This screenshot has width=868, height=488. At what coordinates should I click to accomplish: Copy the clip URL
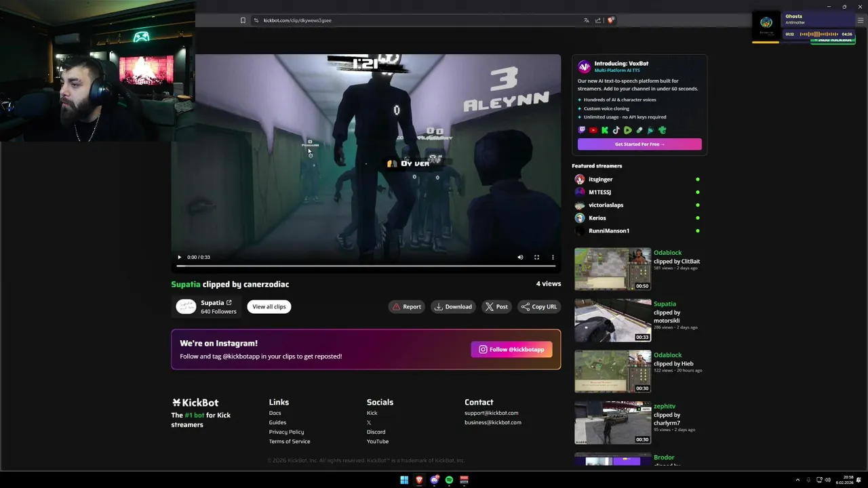[539, 307]
